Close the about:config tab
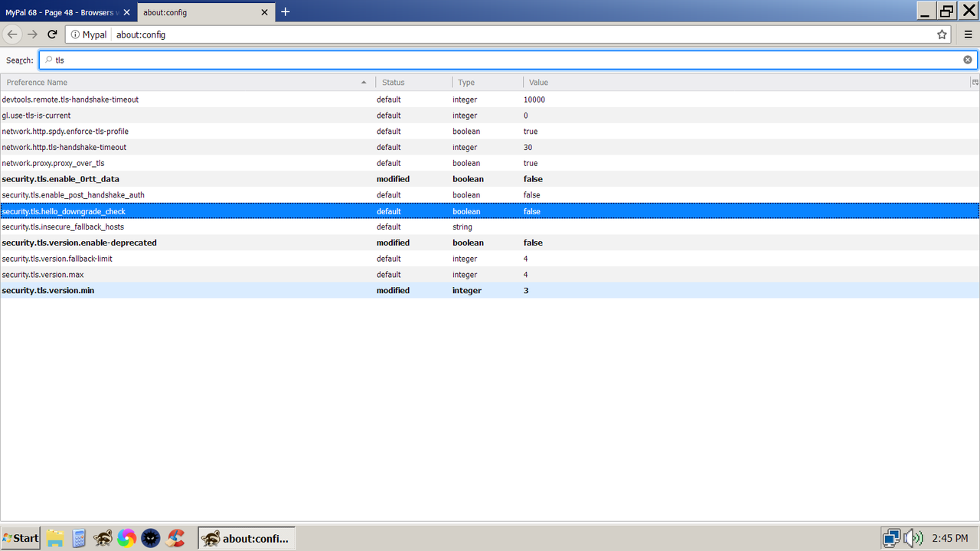 tap(265, 12)
